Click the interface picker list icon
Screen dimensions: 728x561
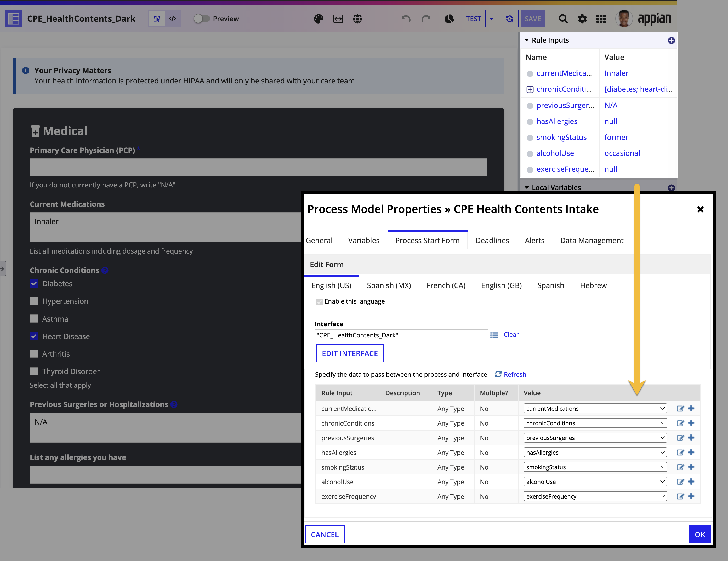[494, 335]
